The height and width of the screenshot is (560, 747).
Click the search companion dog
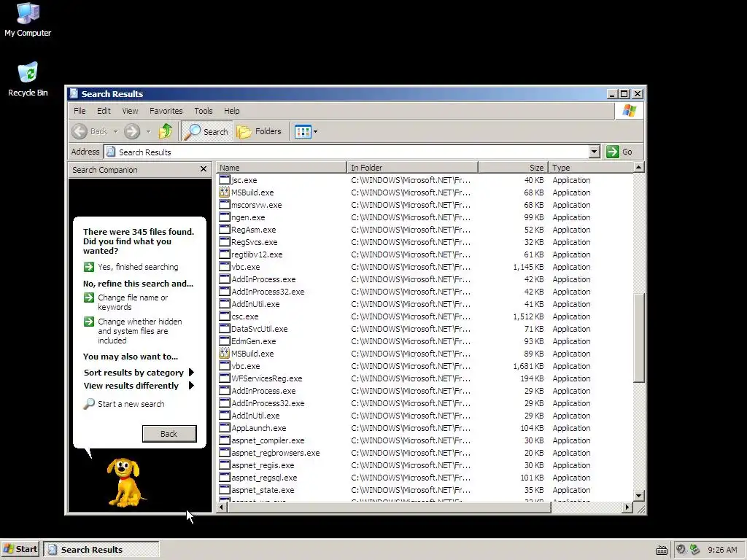click(125, 482)
